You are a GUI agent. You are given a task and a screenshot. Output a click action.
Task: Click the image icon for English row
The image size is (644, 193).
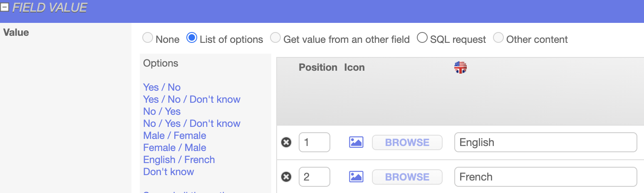[x=356, y=143]
